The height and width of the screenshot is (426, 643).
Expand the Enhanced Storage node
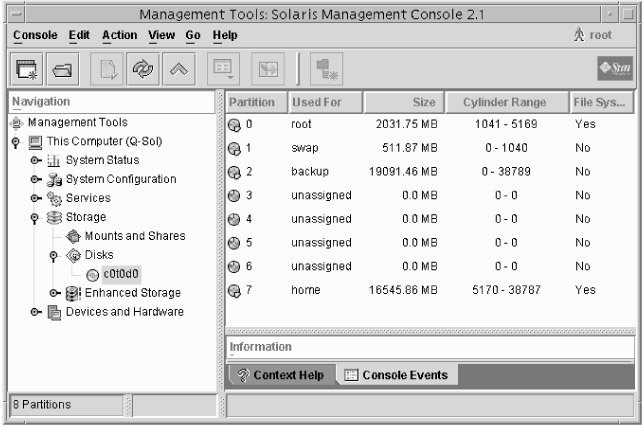click(54, 293)
